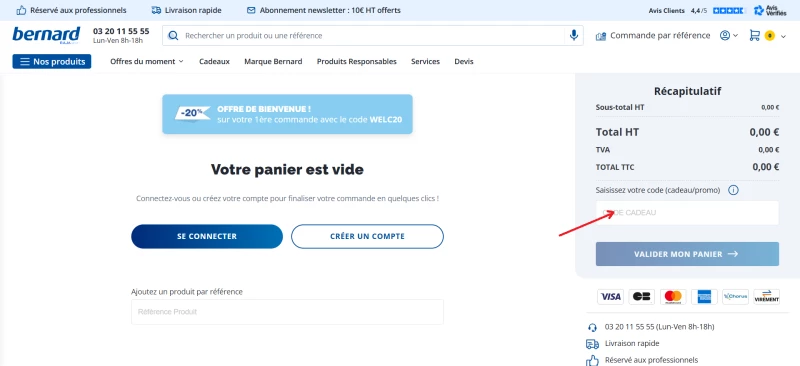Click the CRÉER UN COMPTE button

(367, 236)
